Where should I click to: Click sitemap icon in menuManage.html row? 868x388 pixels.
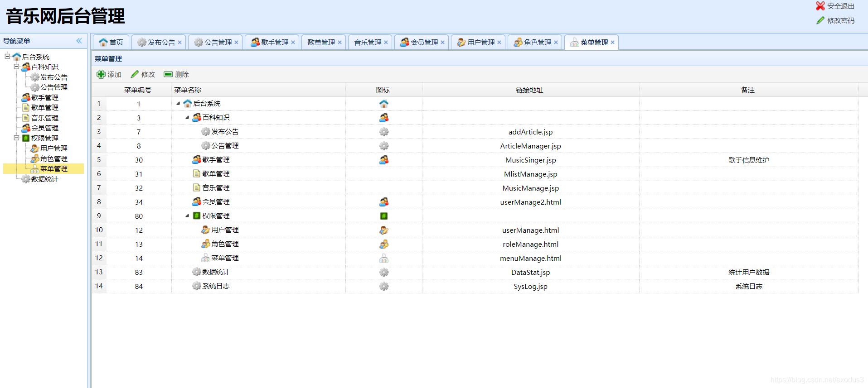point(384,258)
